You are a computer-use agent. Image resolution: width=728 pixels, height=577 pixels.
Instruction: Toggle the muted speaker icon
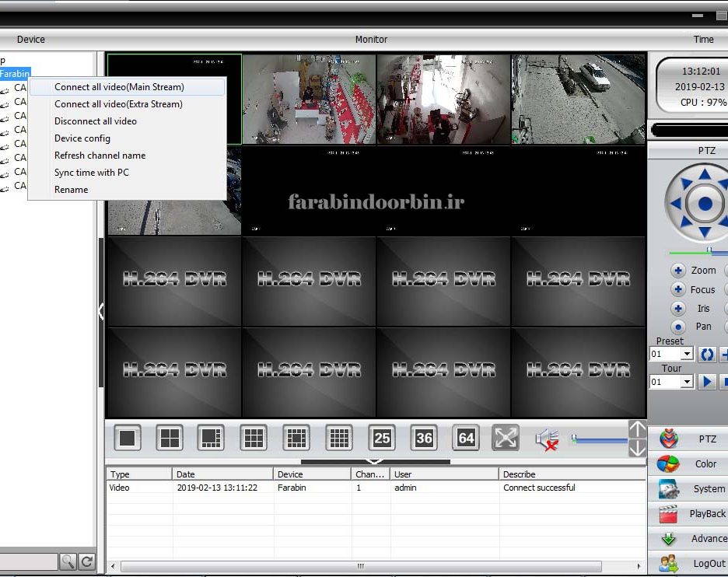pyautogui.click(x=547, y=440)
